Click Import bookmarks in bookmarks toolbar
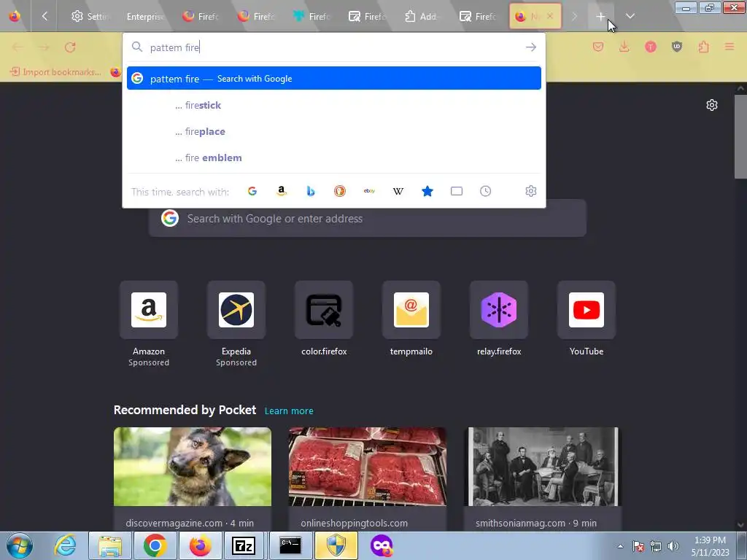 [55, 72]
